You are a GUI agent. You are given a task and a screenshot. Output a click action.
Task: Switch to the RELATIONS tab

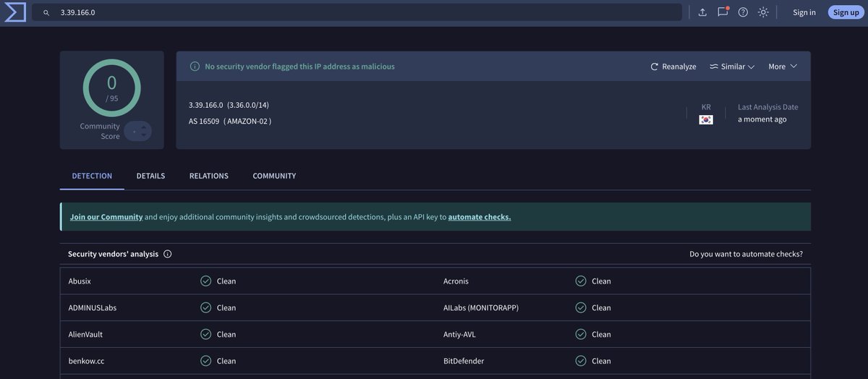coord(209,176)
